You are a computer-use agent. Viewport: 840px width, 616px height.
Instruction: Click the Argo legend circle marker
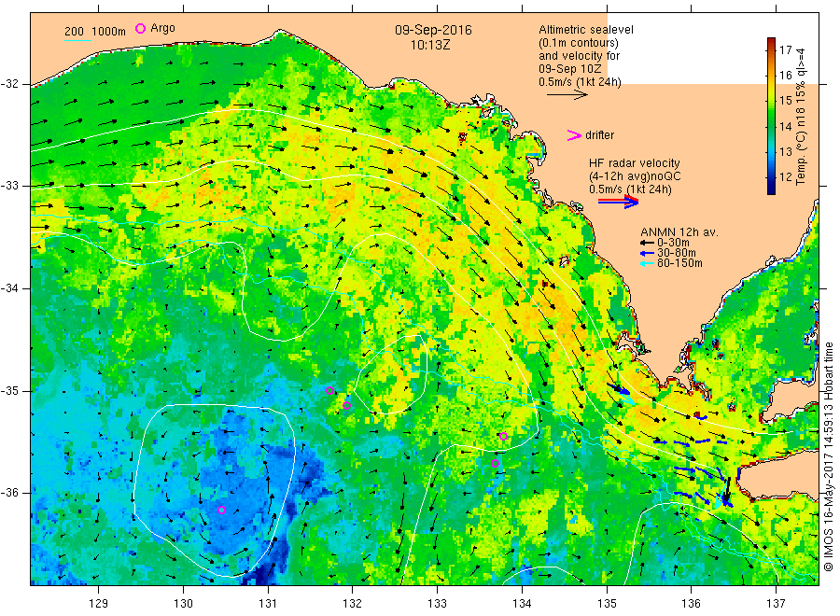coord(140,28)
